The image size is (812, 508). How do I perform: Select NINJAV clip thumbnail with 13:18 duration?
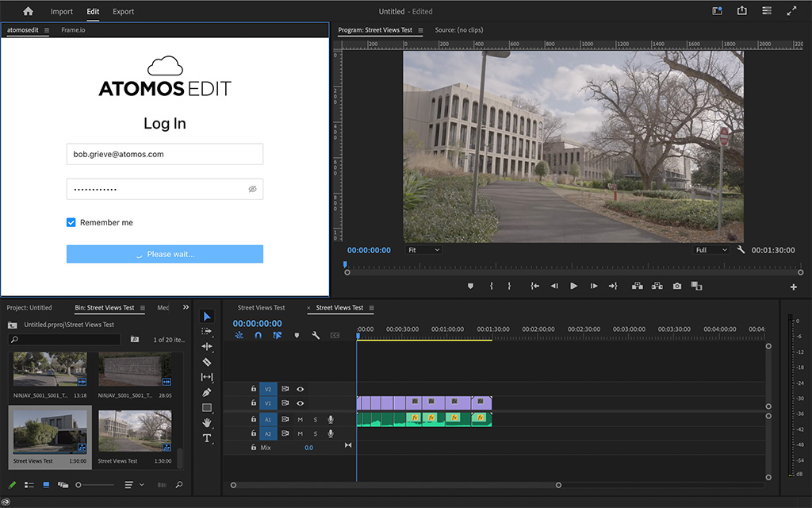click(x=50, y=369)
